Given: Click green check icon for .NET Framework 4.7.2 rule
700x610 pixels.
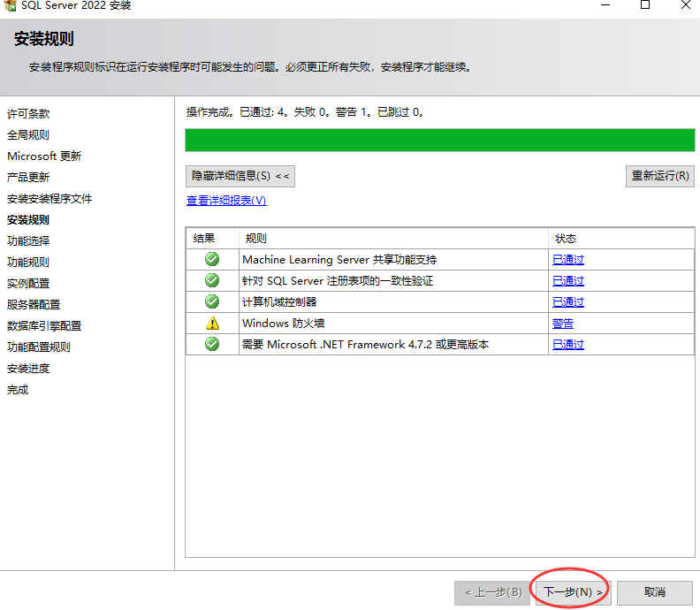Looking at the screenshot, I should (212, 344).
